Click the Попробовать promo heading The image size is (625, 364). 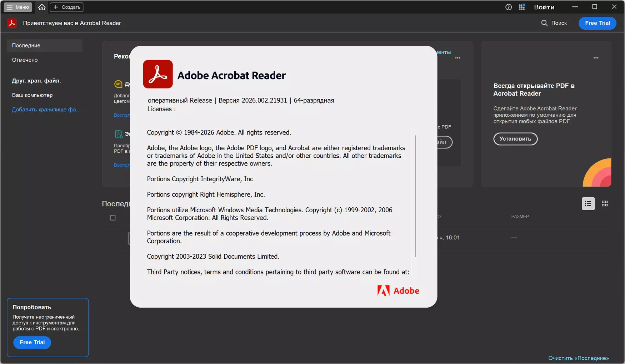click(32, 307)
